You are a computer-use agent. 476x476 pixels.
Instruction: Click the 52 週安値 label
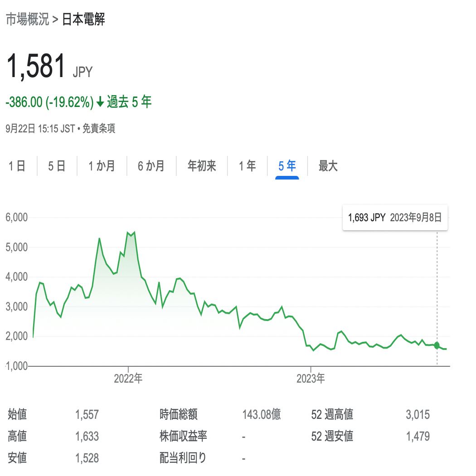[332, 436]
